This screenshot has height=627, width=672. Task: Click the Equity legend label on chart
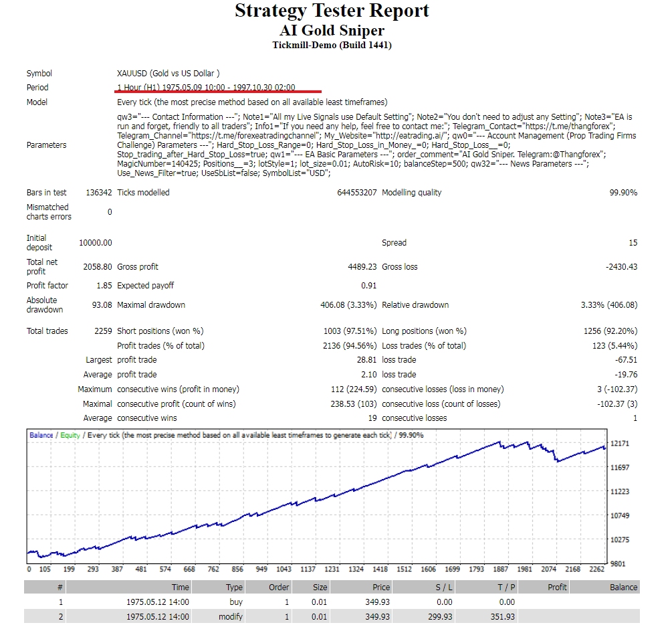point(70,436)
